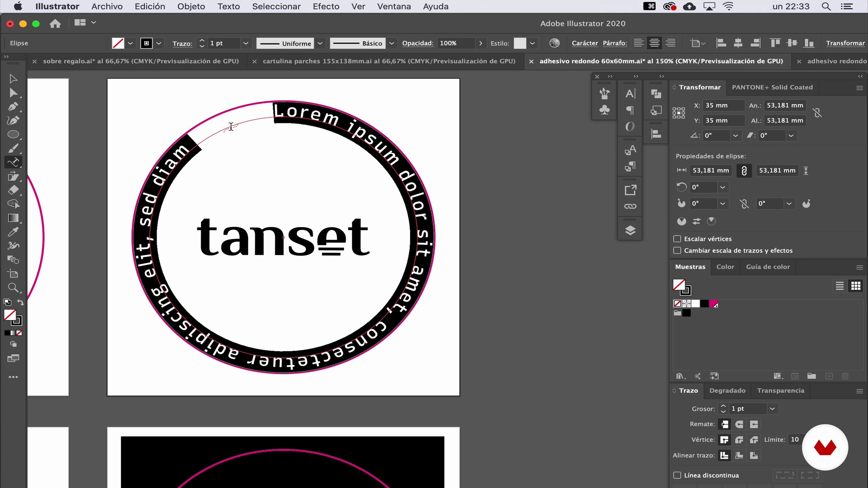Select the Pen tool
This screenshot has height=488, width=868.
(x=13, y=107)
